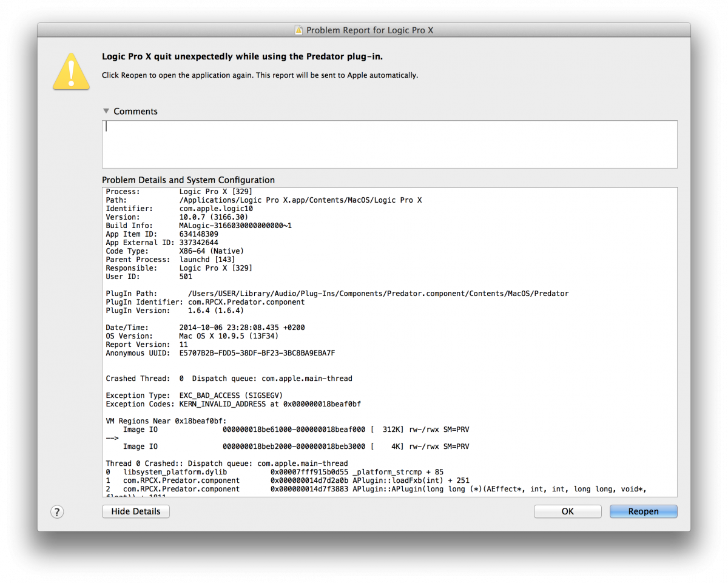Click User ID '501'
The image size is (728, 583).
click(186, 277)
